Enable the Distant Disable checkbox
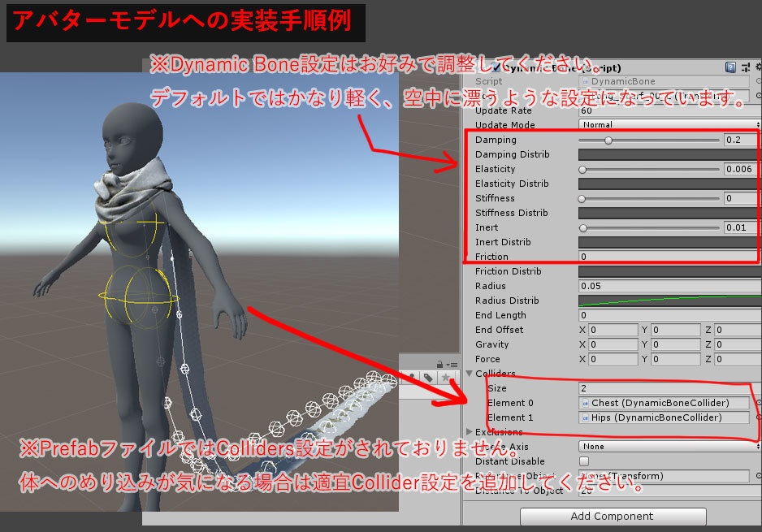Image resolution: width=762 pixels, height=532 pixels. pos(584,461)
